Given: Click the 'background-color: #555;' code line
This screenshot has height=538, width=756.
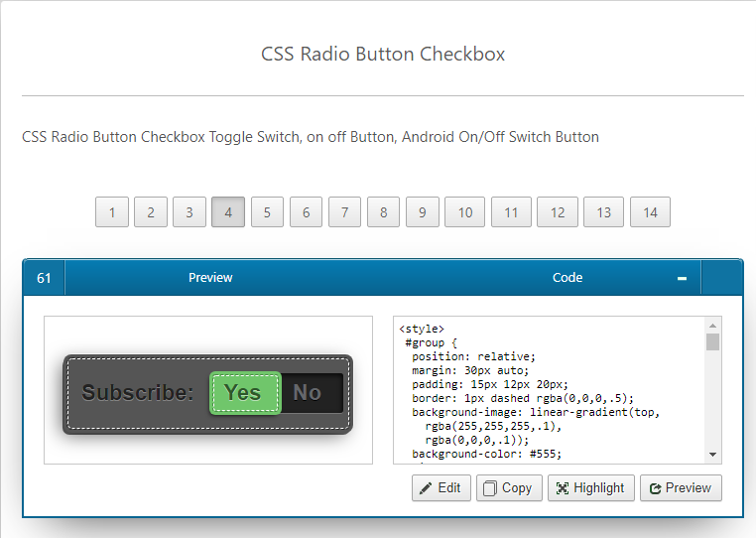Looking at the screenshot, I should click(486, 454).
